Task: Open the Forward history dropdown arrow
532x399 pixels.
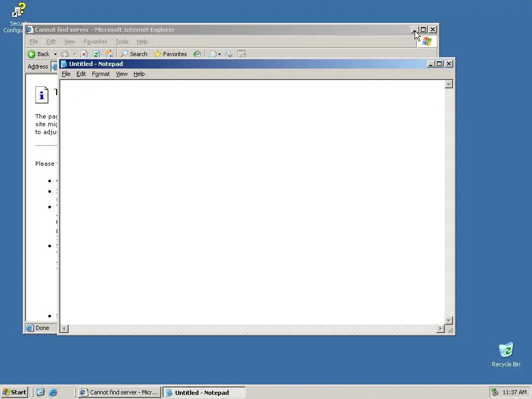Action: click(74, 54)
